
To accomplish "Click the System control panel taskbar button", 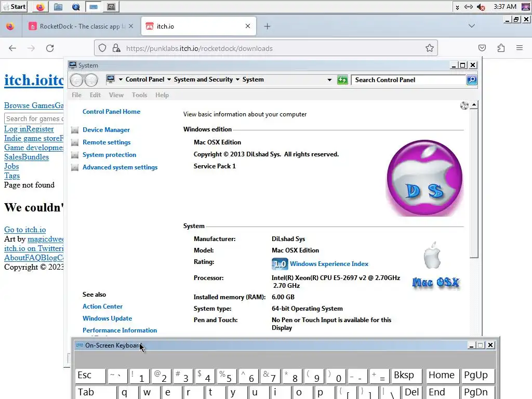I will click(x=111, y=7).
